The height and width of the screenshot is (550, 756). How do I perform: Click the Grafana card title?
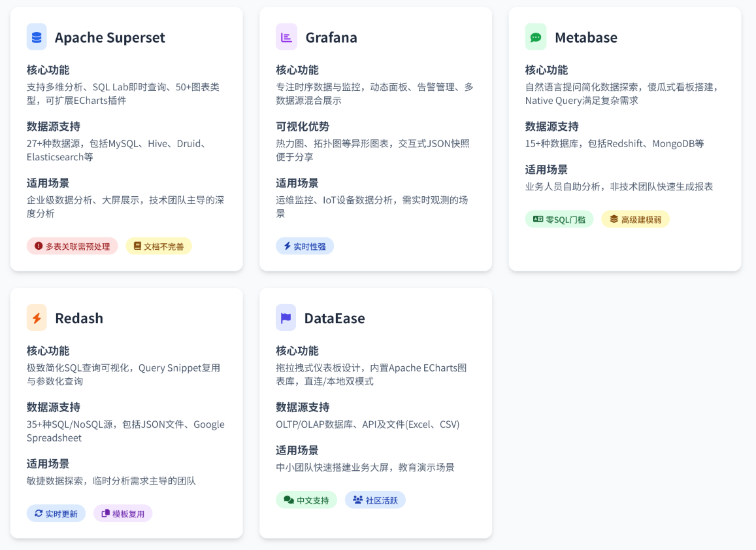(331, 37)
